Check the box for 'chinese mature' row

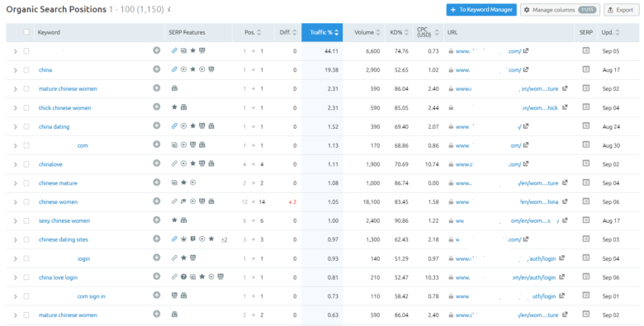(26, 183)
